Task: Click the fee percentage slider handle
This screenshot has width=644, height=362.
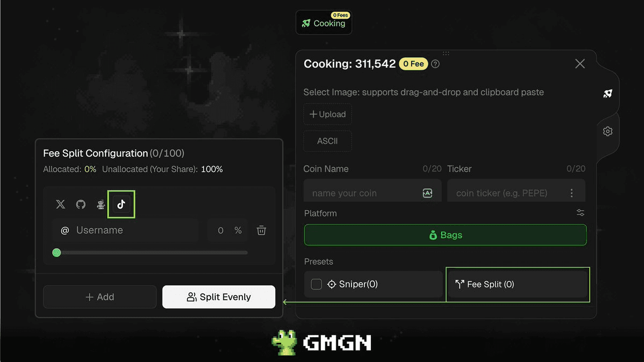Action: (56, 253)
